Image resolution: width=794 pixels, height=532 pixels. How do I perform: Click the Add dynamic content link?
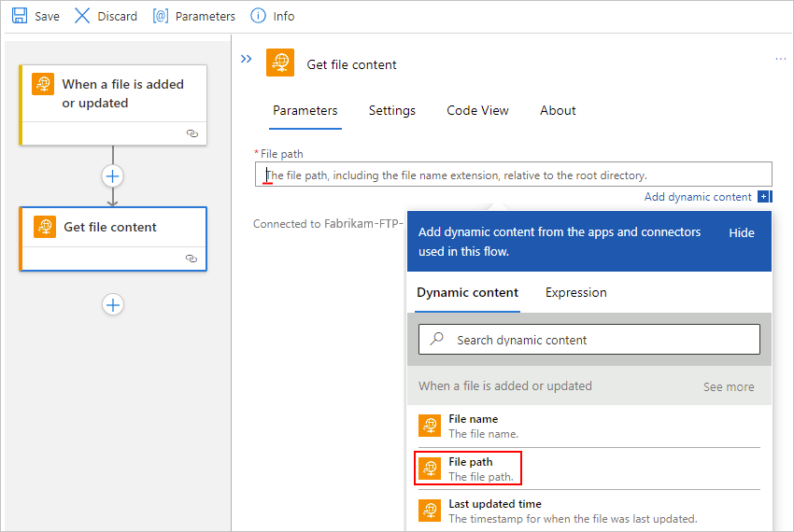[x=698, y=197]
